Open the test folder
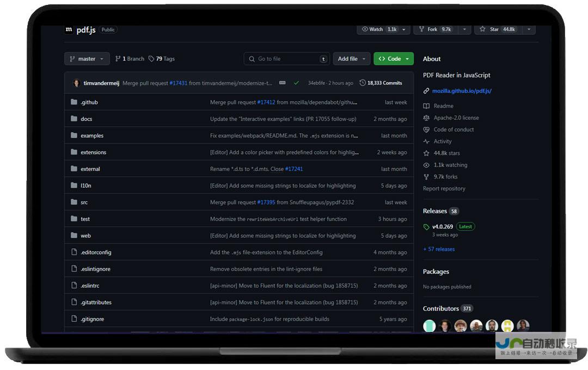 [85, 219]
